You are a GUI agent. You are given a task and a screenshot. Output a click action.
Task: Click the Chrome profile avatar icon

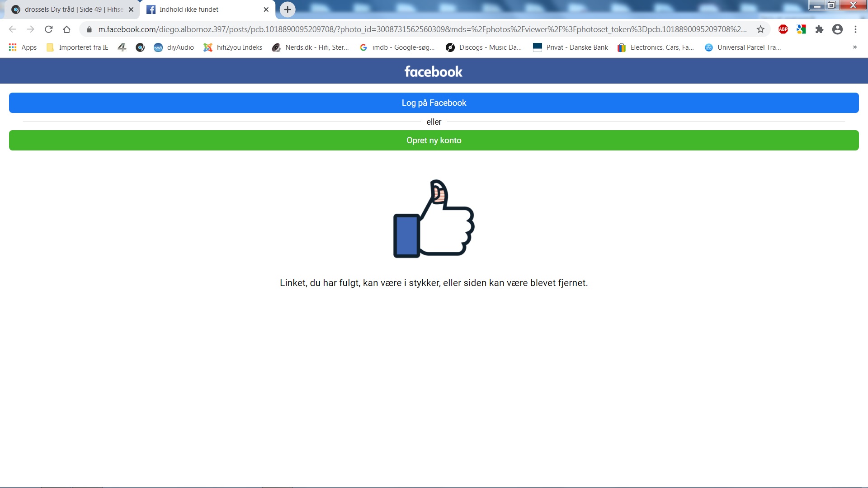point(837,29)
